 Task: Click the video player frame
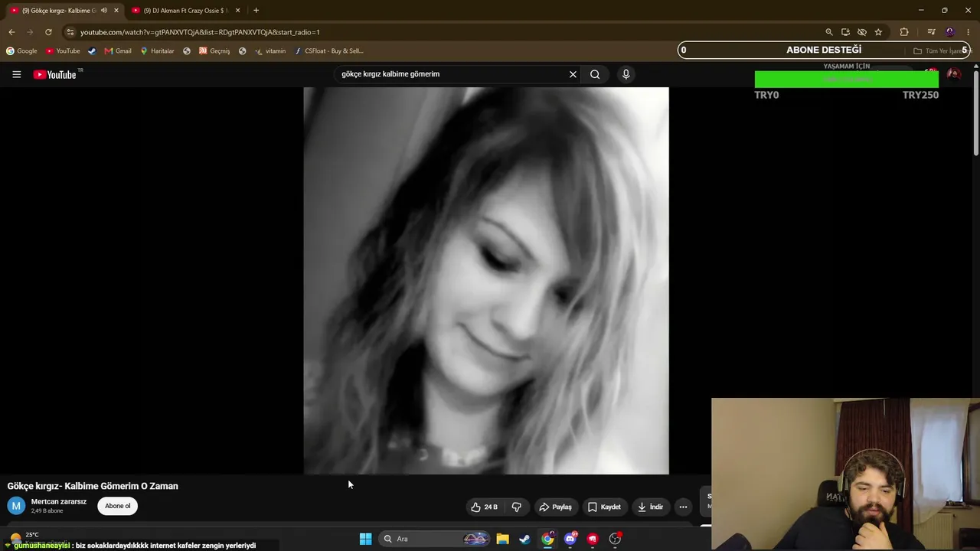coord(486,281)
